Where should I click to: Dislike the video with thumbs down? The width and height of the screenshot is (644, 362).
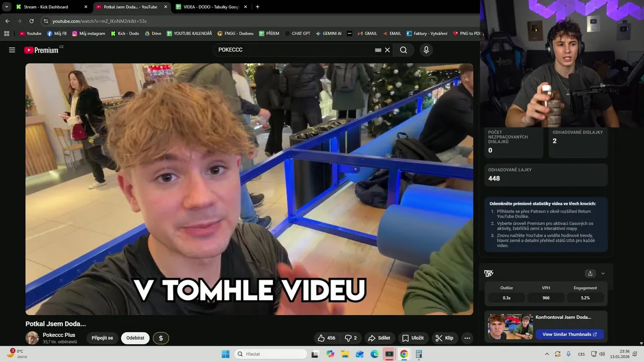pyautogui.click(x=351, y=338)
